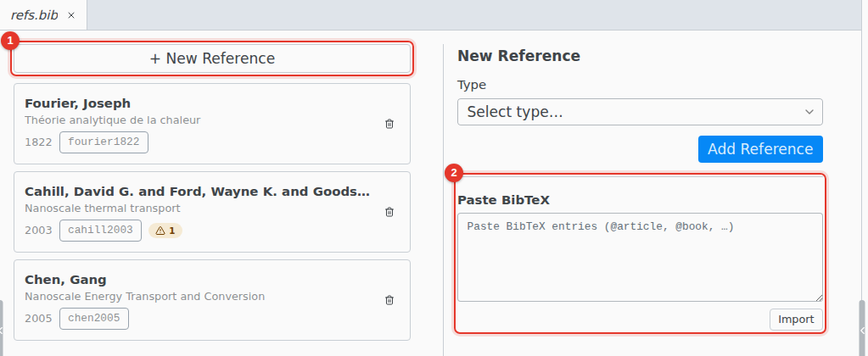Open the Cahill, David G. reference entry

[x=212, y=212]
